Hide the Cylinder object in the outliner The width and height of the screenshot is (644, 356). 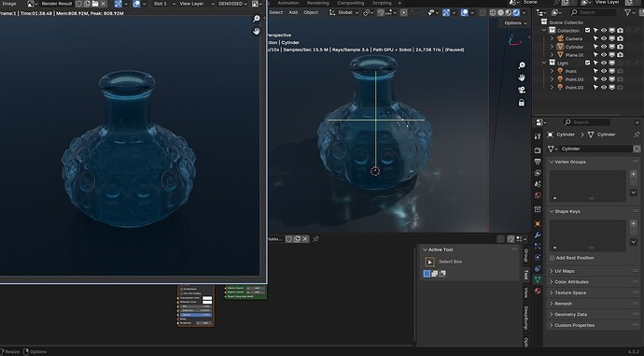pos(604,47)
